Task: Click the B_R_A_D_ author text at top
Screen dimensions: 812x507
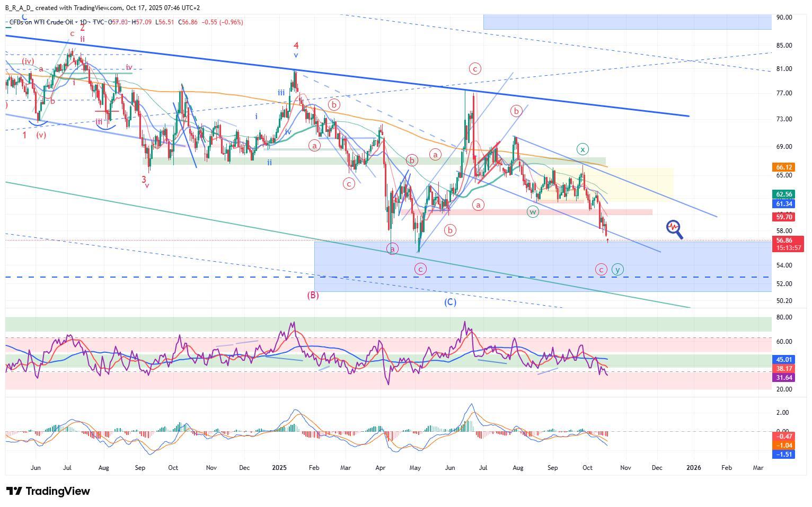Action: click(x=19, y=8)
